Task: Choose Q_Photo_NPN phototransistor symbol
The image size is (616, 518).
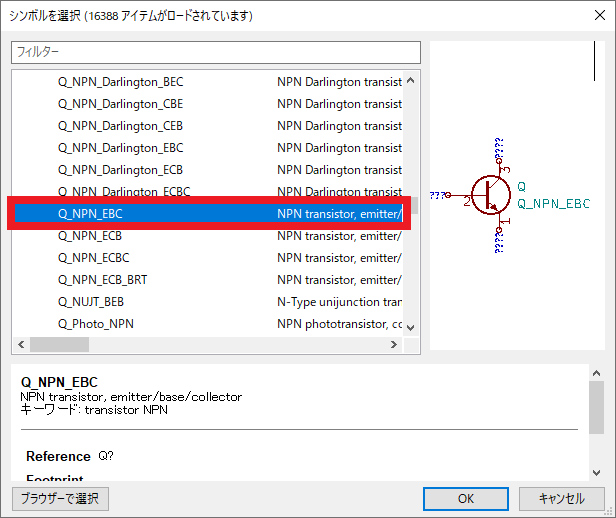Action: pyautogui.click(x=96, y=324)
